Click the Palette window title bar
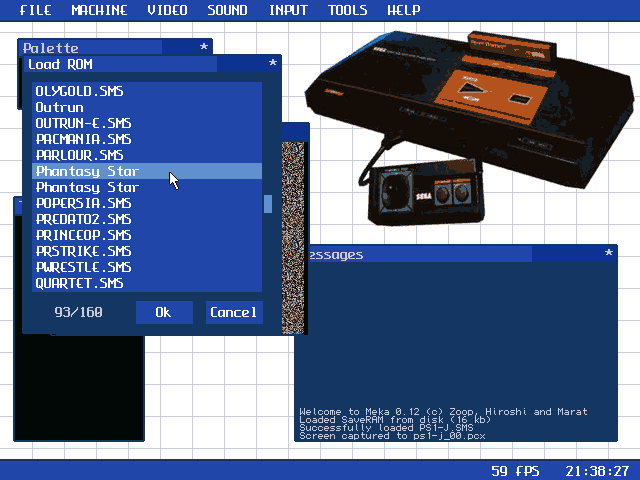 tap(115, 47)
